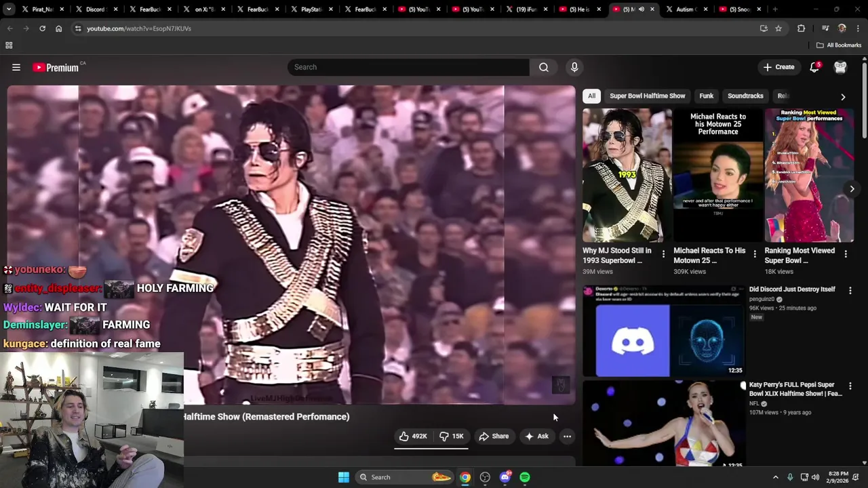The height and width of the screenshot is (488, 868).
Task: Open OBS Studio from taskbar
Action: (x=485, y=477)
